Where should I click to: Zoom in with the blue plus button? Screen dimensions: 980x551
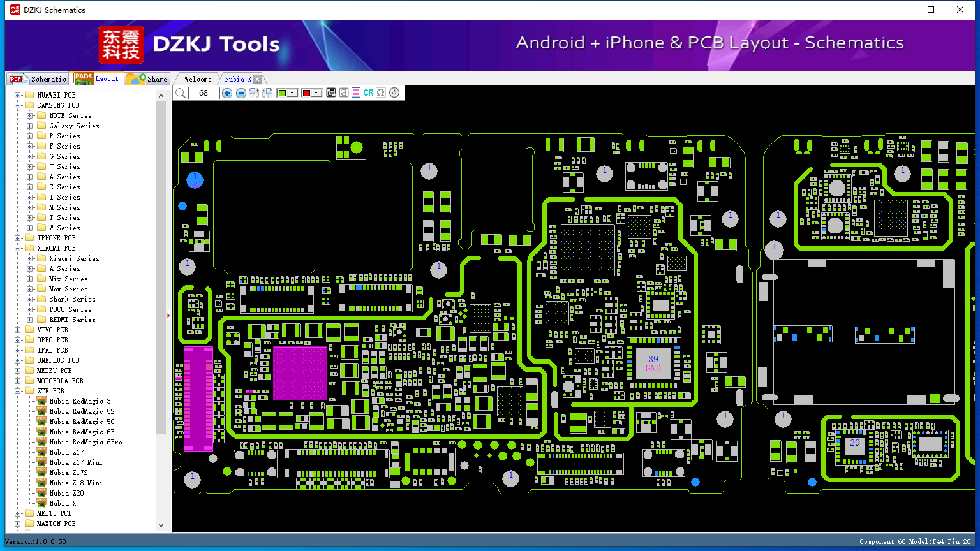tap(227, 93)
